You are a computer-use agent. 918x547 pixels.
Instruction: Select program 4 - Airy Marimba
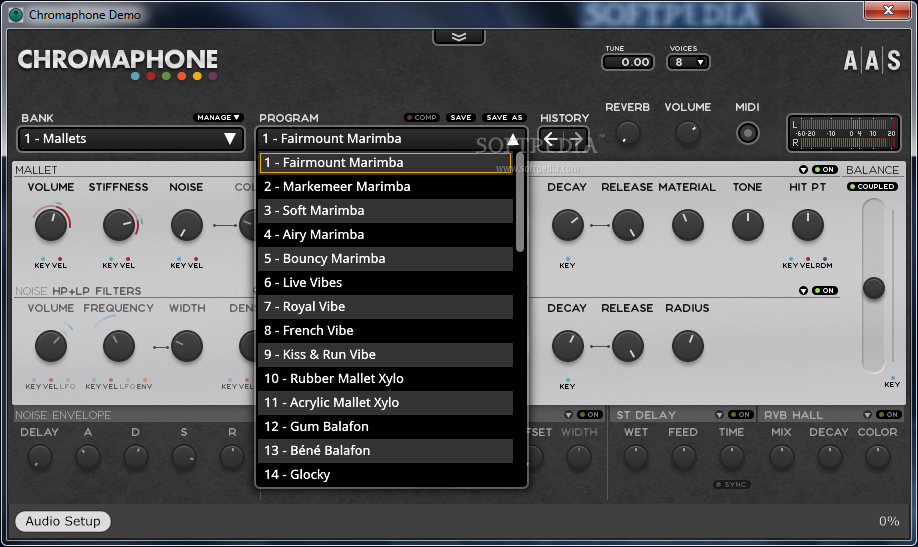coord(386,235)
